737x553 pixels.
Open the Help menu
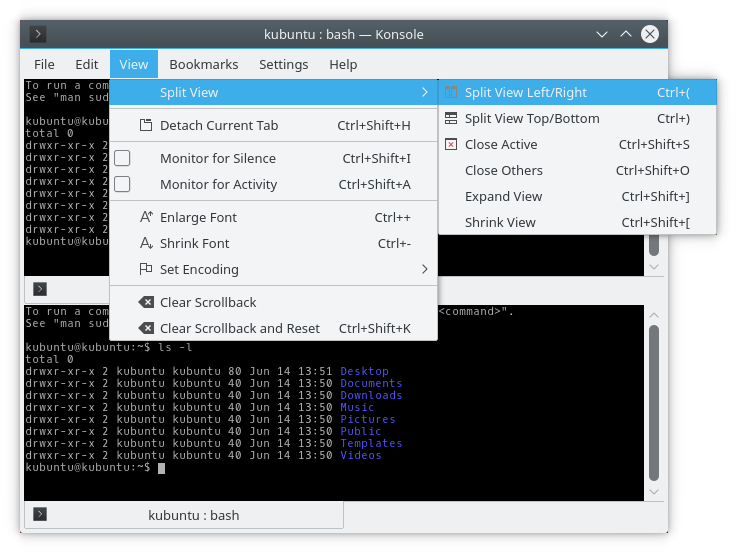343,64
